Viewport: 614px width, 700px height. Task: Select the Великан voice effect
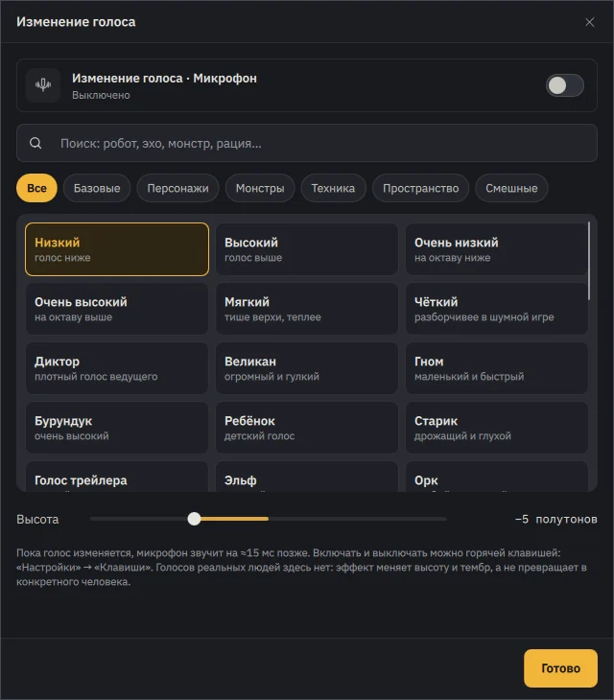pos(307,368)
